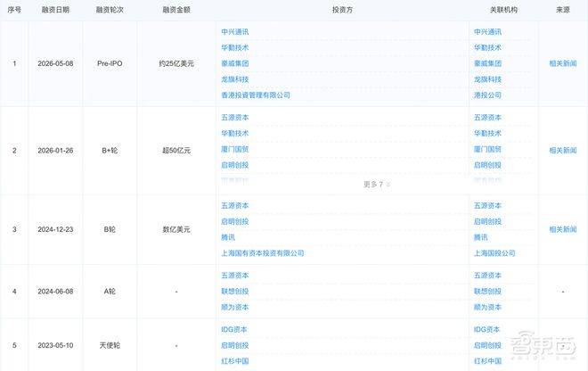Open 相关新闻 link for Pre-IPO round
This screenshot has width=588, height=371.
pos(562,63)
